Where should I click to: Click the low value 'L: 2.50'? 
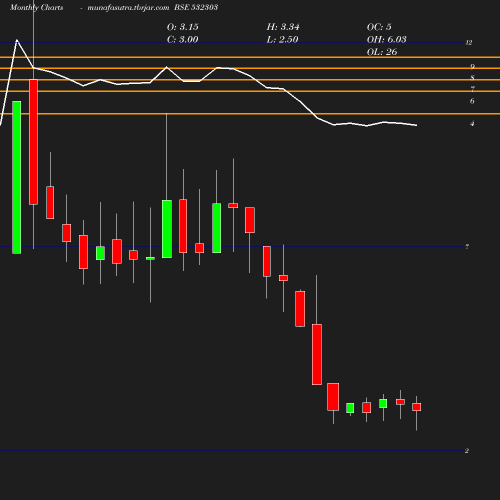pos(282,39)
